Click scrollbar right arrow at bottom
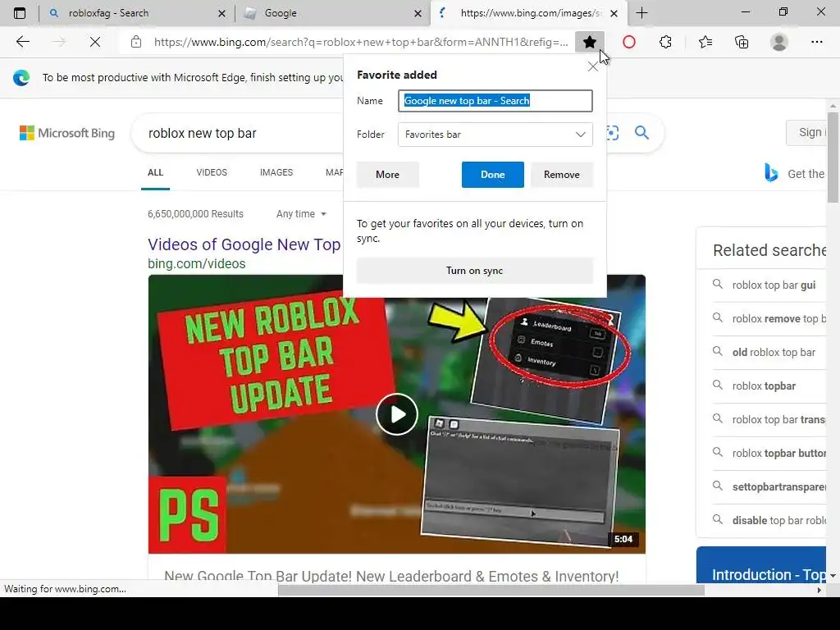 (819, 590)
